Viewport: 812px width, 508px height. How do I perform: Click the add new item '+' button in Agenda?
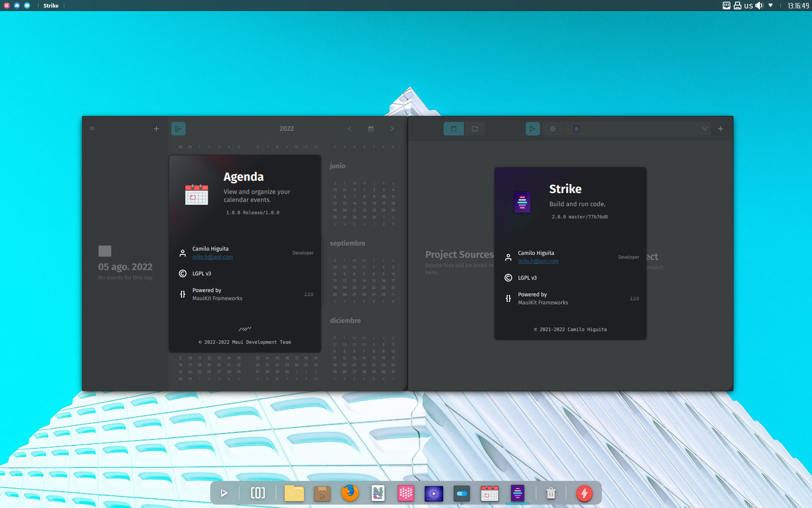pyautogui.click(x=156, y=128)
